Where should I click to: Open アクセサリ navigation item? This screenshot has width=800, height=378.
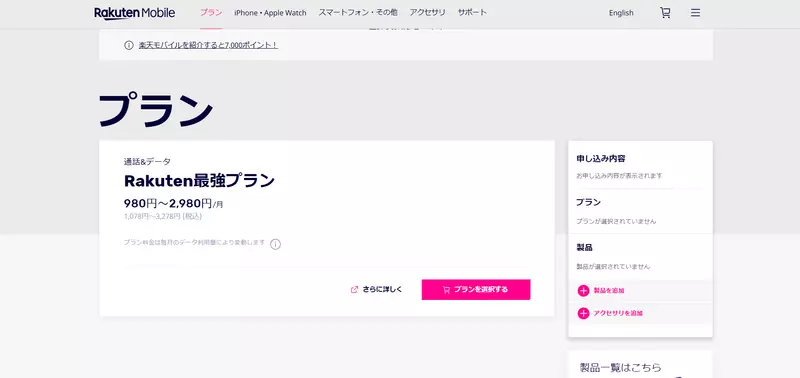(x=428, y=13)
